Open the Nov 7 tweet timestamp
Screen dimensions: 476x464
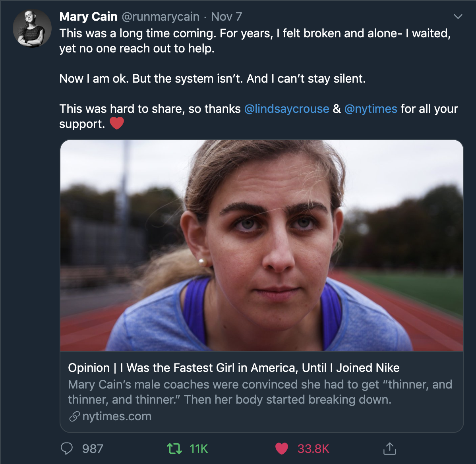226,17
